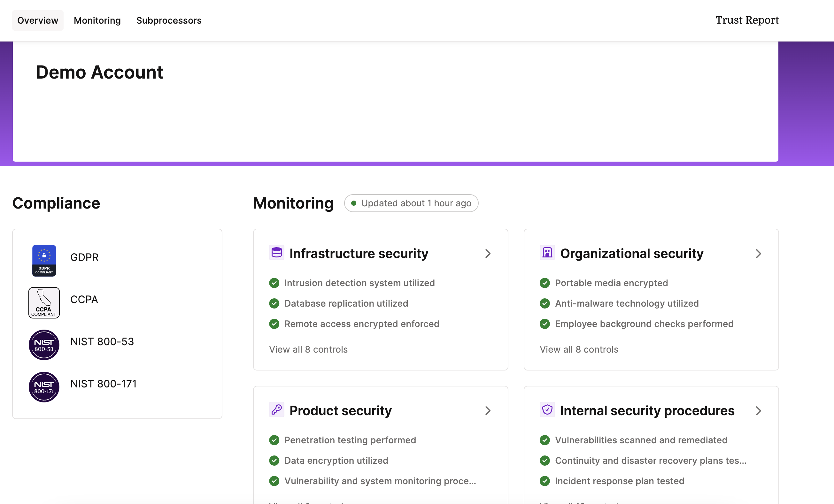Screen dimensions: 834x504
Task: Click check icon beside Vulnerabilities scanned and remediated
Action: [545, 440]
